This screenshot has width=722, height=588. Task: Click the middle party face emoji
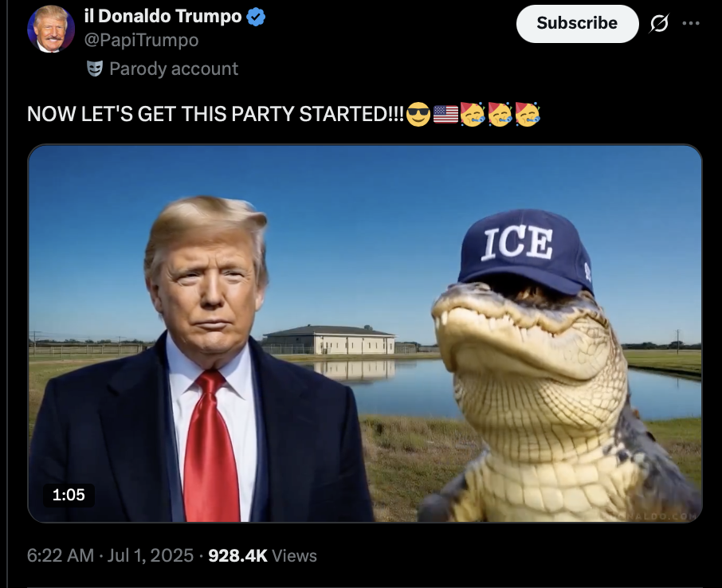(500, 114)
